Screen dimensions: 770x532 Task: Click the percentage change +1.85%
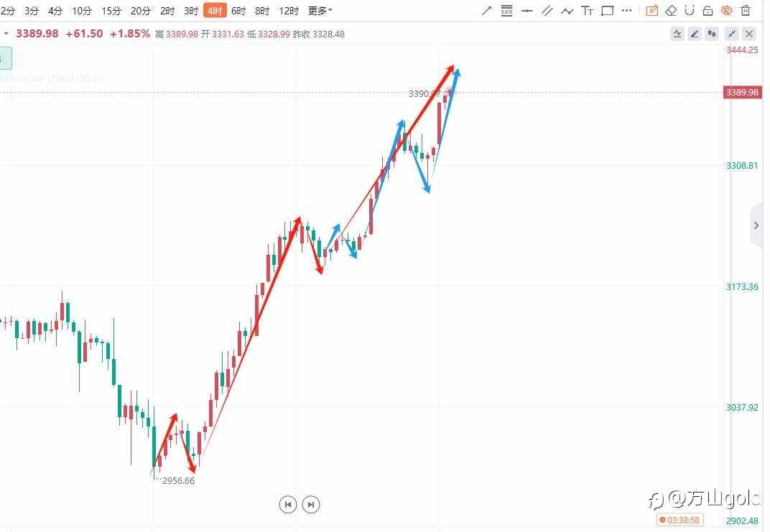pos(130,33)
